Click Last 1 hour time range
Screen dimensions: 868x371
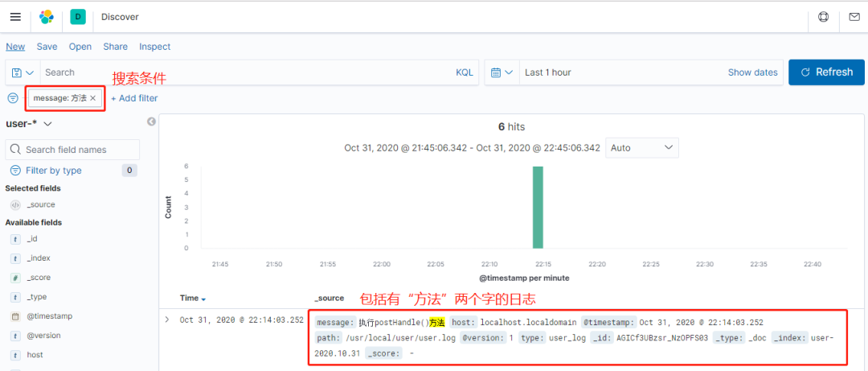548,72
